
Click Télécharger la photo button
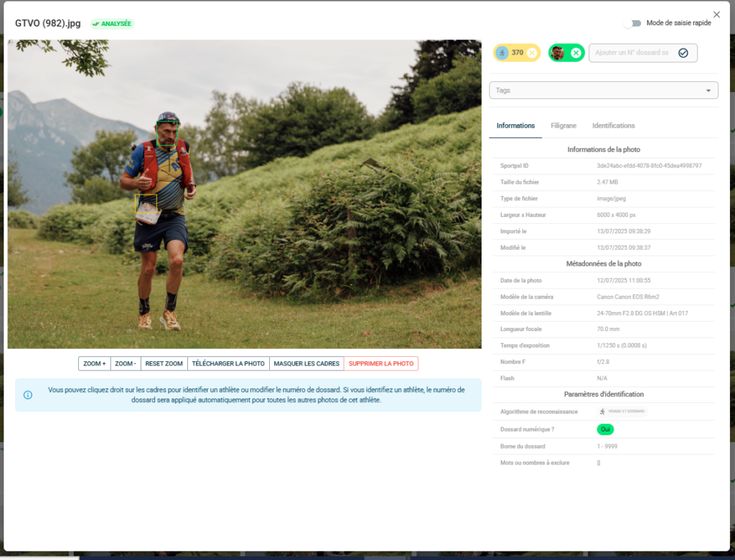(228, 364)
